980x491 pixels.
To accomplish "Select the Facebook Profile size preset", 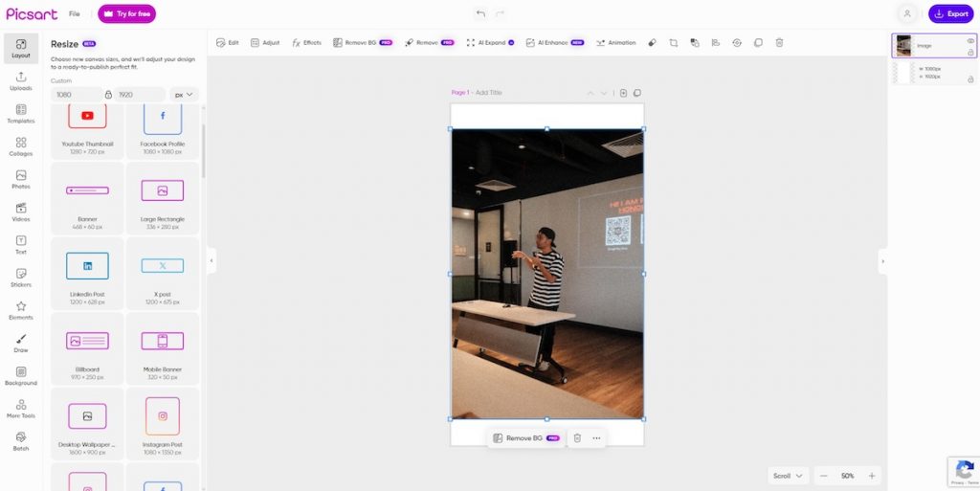I will point(163,132).
